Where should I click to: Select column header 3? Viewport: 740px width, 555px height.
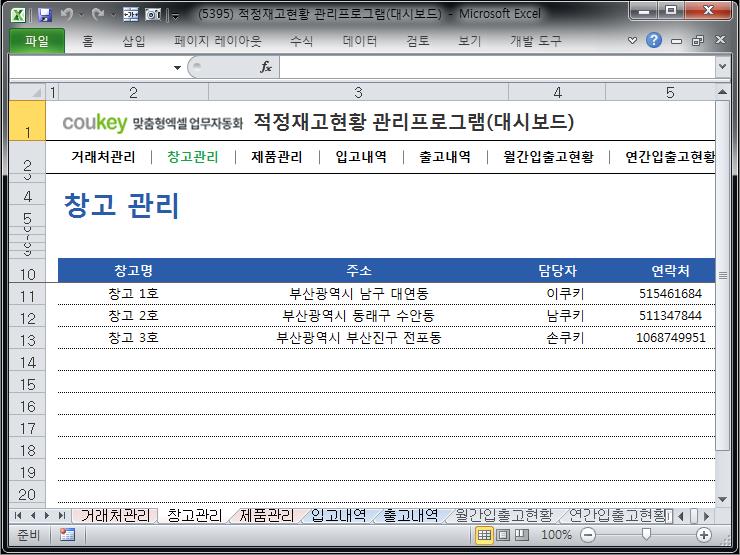[x=358, y=92]
